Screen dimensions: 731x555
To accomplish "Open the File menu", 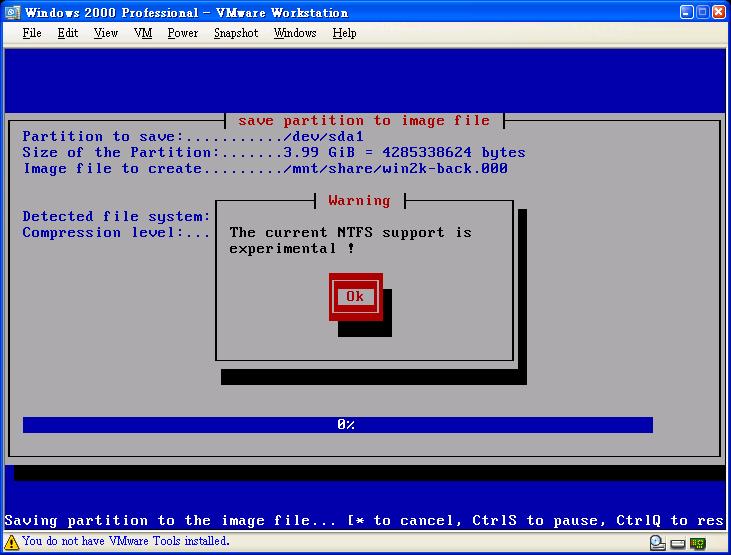I will 32,33.
